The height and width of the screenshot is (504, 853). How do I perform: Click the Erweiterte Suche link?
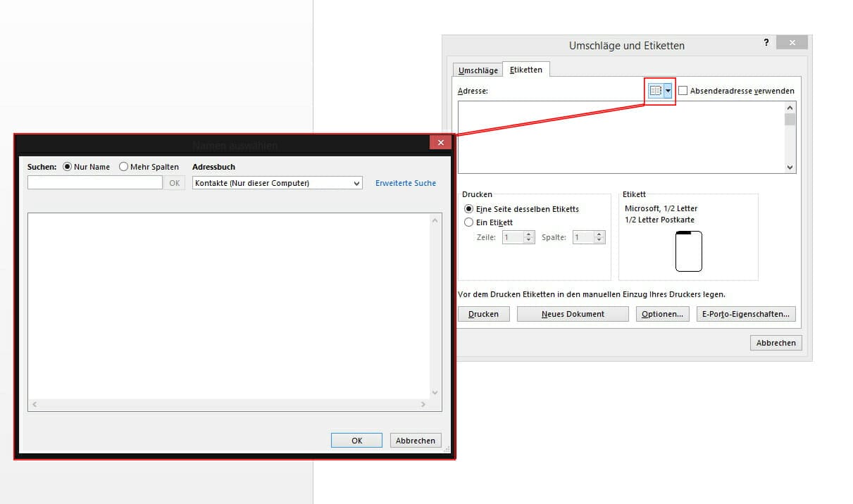(x=405, y=183)
